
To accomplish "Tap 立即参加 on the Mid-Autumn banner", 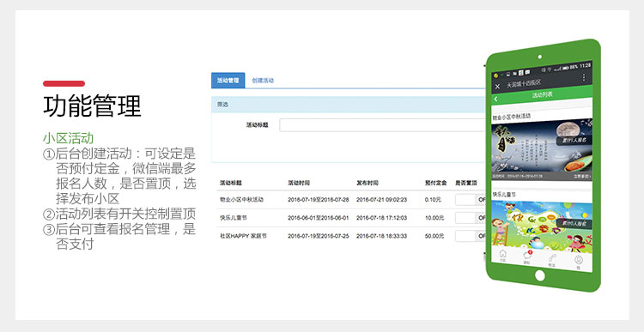I will coord(582,176).
